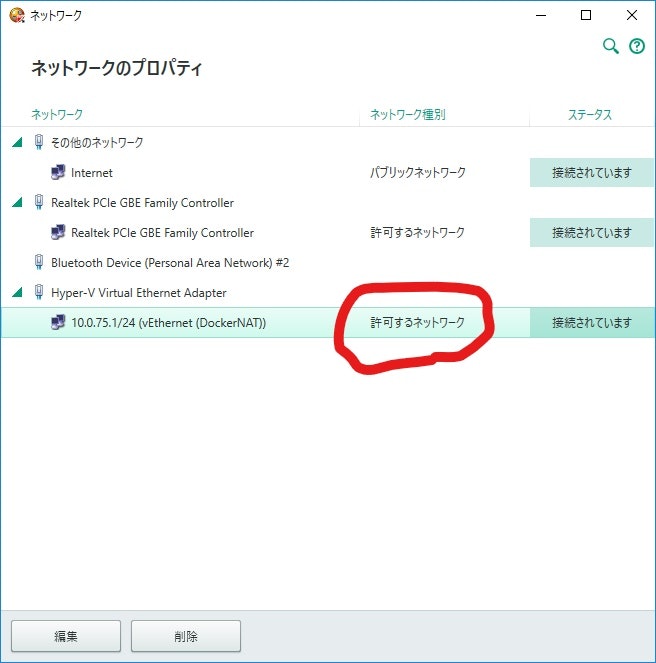The height and width of the screenshot is (663, 656).
Task: Click 接続されています status of DockerNAT row
Action: coord(592,322)
